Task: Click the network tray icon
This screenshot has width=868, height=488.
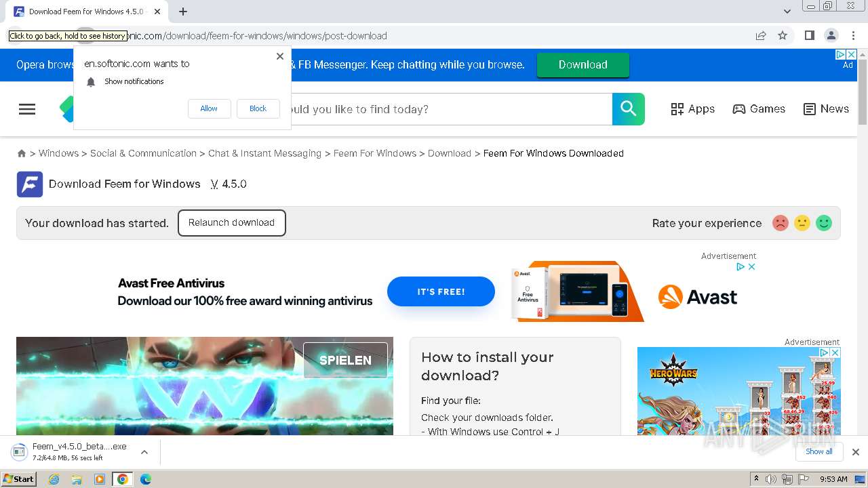Action: point(787,479)
